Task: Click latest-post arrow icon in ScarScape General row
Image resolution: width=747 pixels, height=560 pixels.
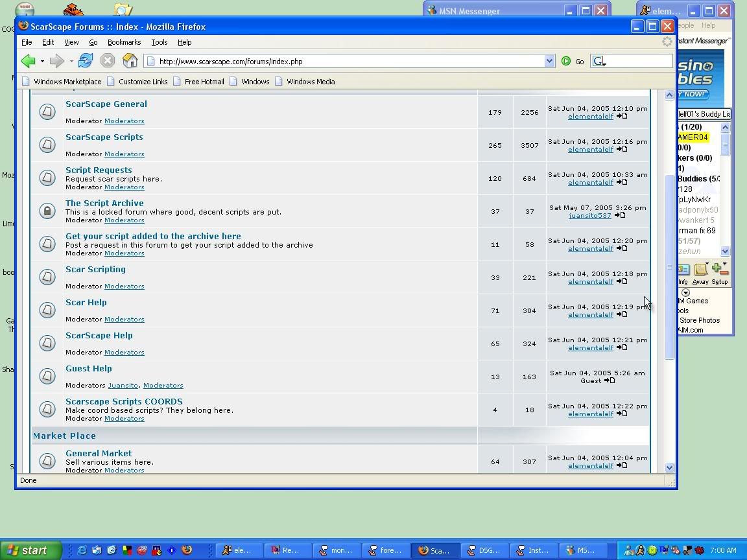Action: [x=621, y=116]
